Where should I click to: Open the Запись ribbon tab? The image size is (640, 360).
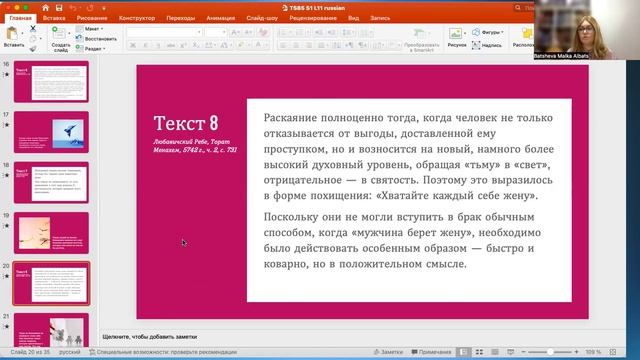[x=380, y=18]
